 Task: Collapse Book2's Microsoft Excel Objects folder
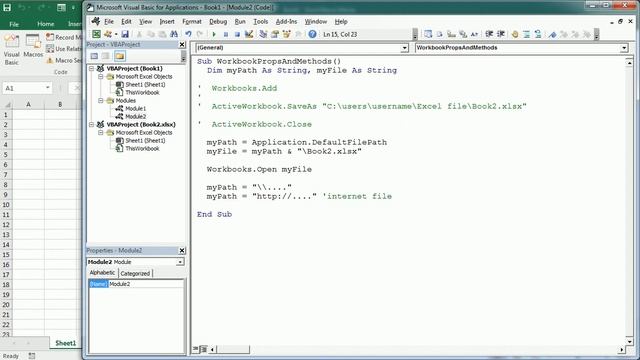(x=101, y=133)
